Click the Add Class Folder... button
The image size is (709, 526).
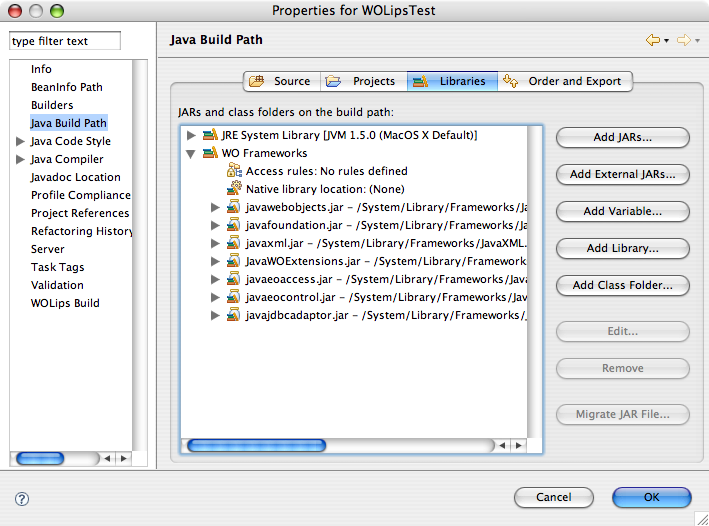[x=623, y=285]
